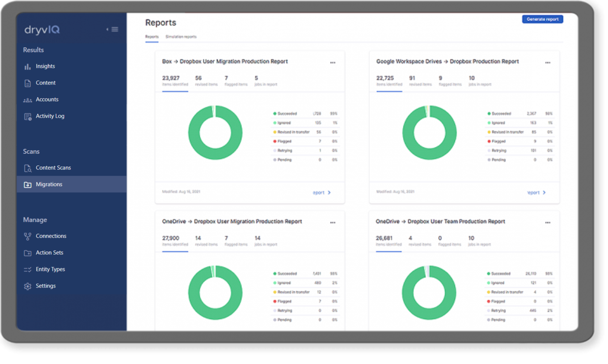Click the Generate report button
608x364 pixels.
click(x=542, y=19)
